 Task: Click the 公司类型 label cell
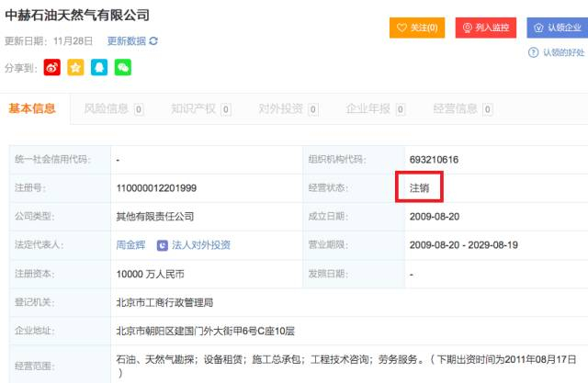pyautogui.click(x=60, y=217)
